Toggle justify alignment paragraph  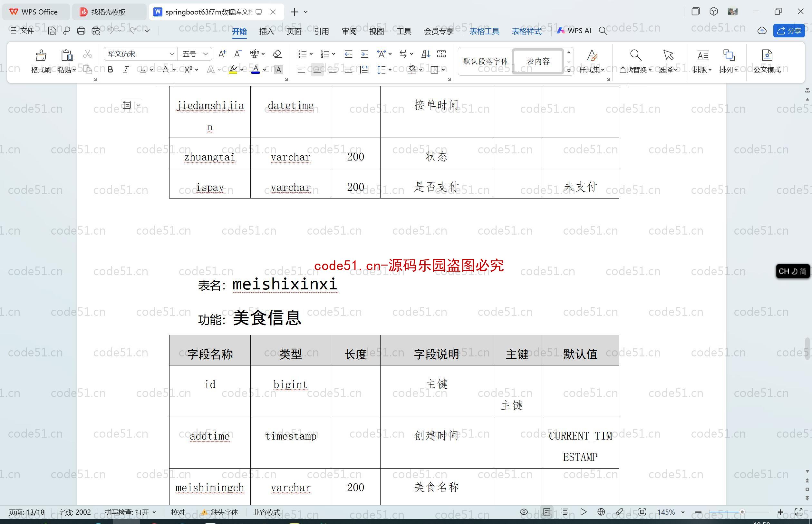click(x=348, y=70)
